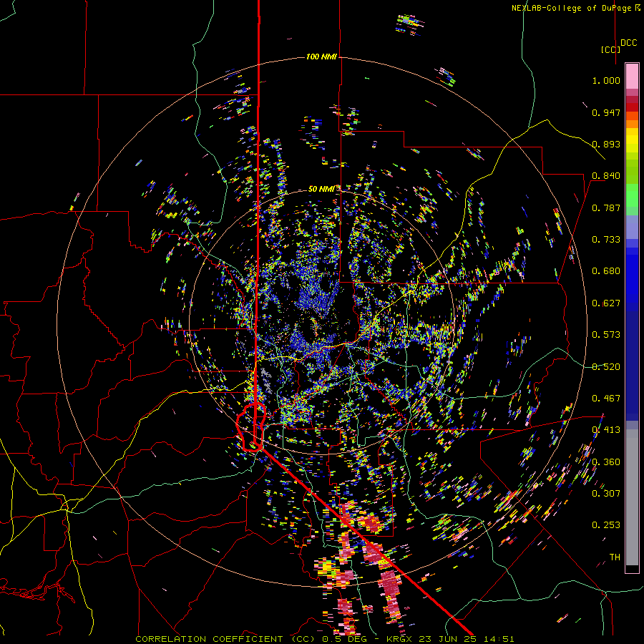Image resolution: width=644 pixels, height=644 pixels.
Task: Select the 0.467 value on the color scale
Action: tap(606, 399)
